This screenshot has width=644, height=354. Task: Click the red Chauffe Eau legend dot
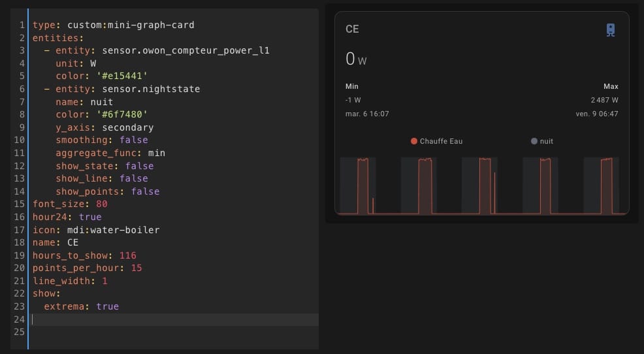point(414,141)
